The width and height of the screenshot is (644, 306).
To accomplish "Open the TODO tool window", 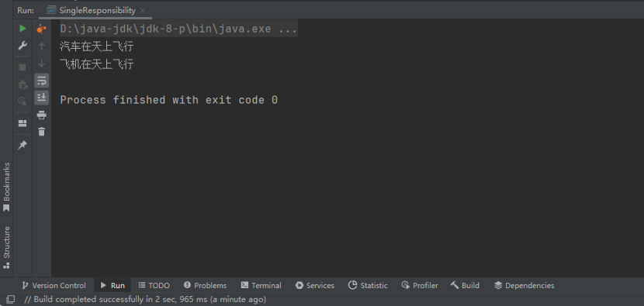I will click(154, 286).
